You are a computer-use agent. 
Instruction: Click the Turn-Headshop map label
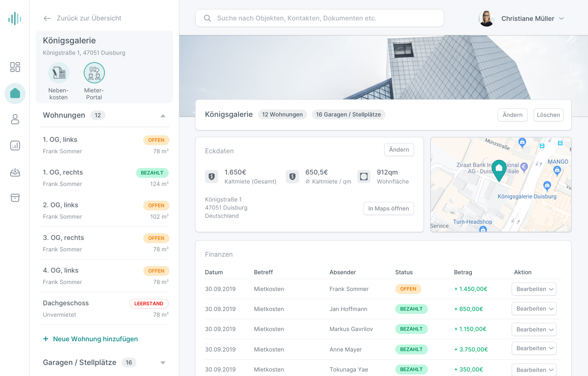[472, 222]
